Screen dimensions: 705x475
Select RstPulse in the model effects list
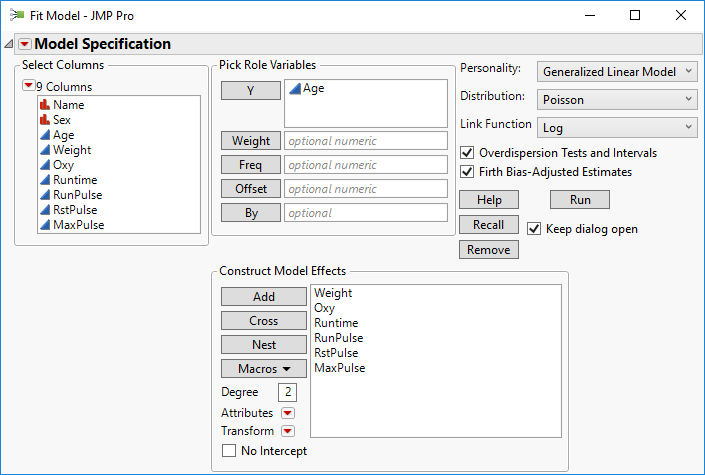pos(336,353)
